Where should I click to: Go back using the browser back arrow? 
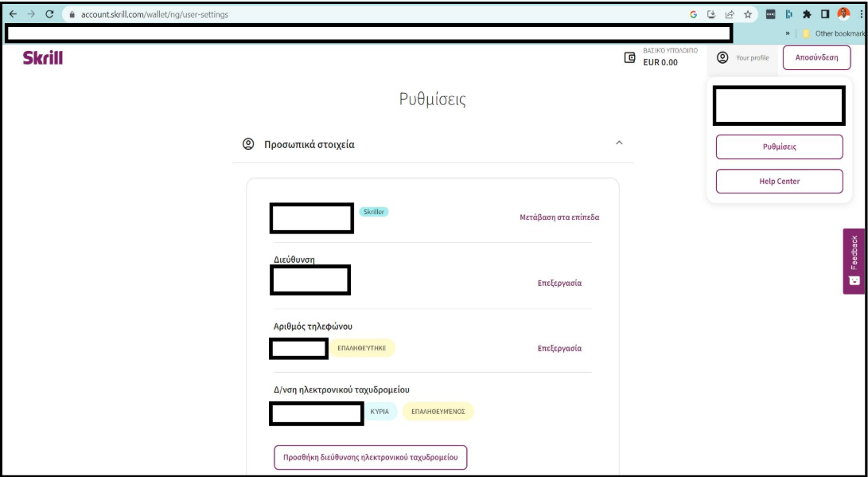[13, 14]
